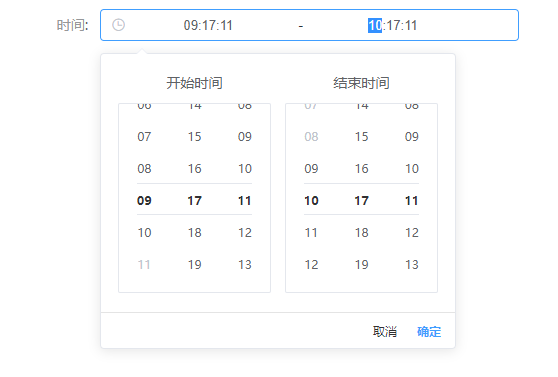Select hour 12 in end time column
Viewport: 558px width, 377px height.
coord(311,265)
